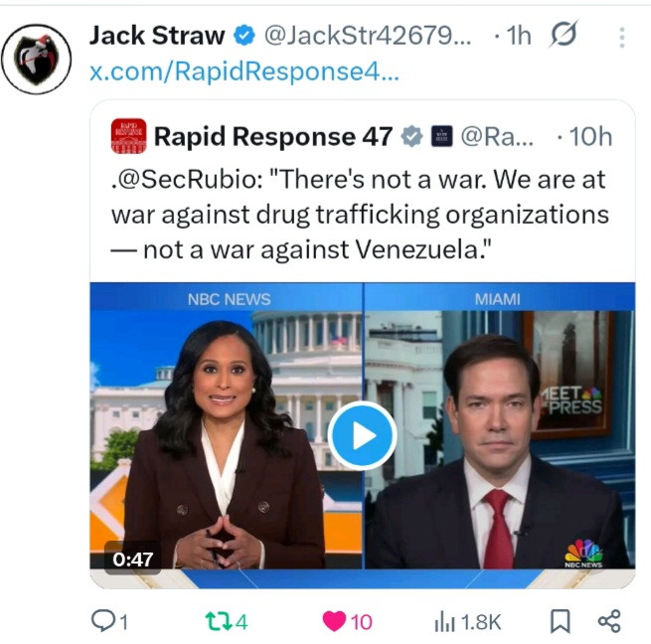Click the quoted tweet text about Venezuela
The image size is (651, 644).
360,215
